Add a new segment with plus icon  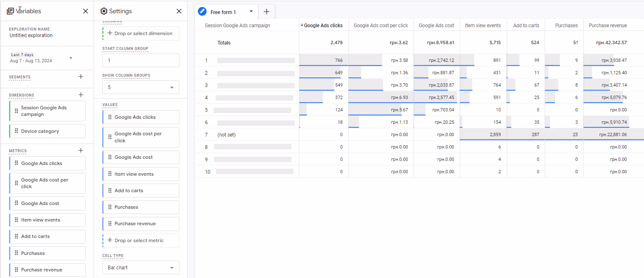point(81,77)
